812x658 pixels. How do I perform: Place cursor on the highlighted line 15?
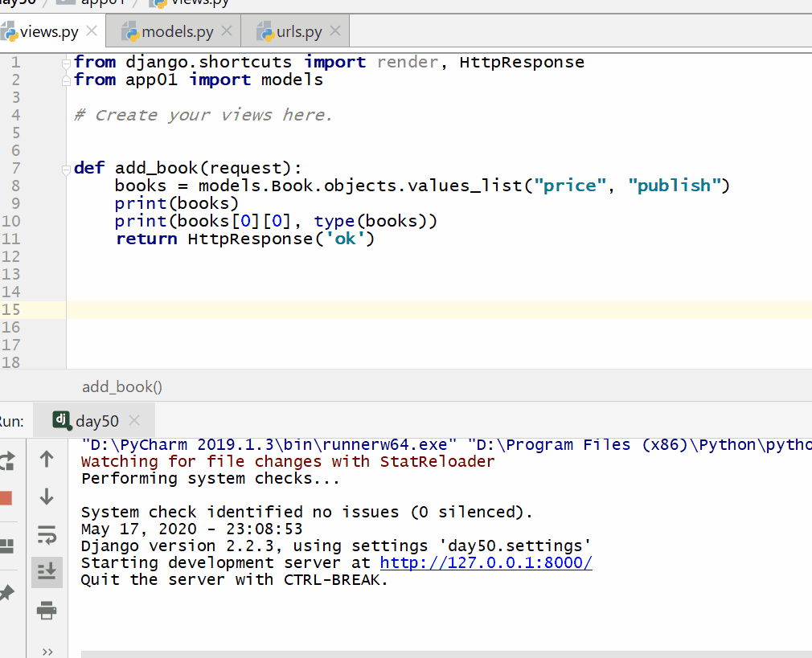click(x=241, y=309)
